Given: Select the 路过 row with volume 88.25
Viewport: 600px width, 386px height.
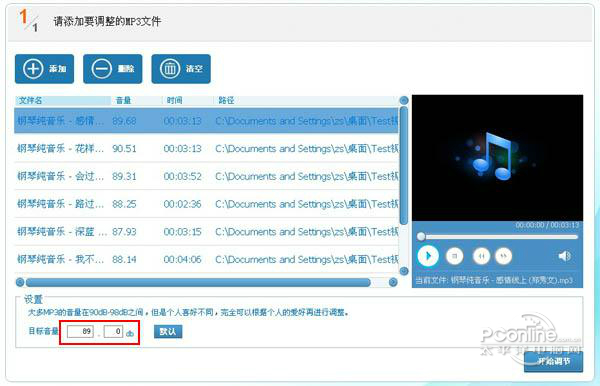Looking at the screenshot, I should pyautogui.click(x=206, y=204).
